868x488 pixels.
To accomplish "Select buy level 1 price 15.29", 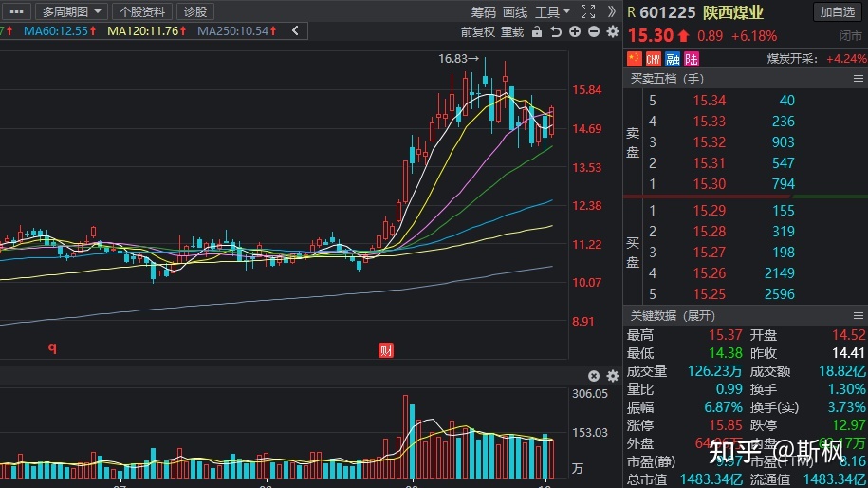I will coord(710,211).
